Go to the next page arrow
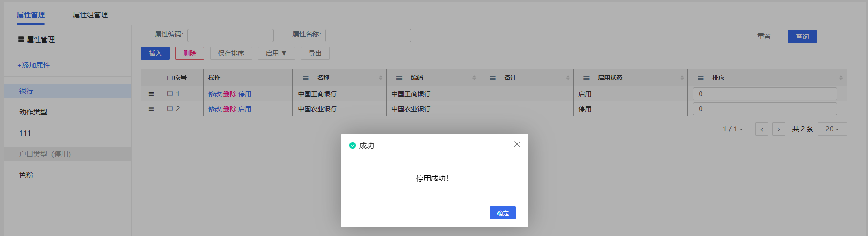This screenshot has height=236, width=868. (x=779, y=129)
